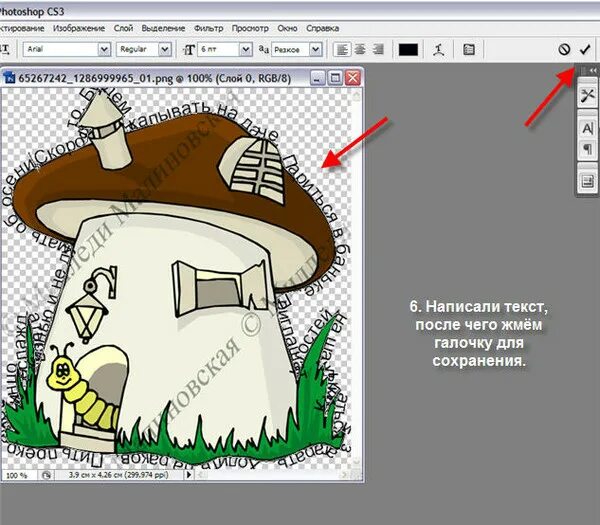Click the 100 % zoom field

18,475
